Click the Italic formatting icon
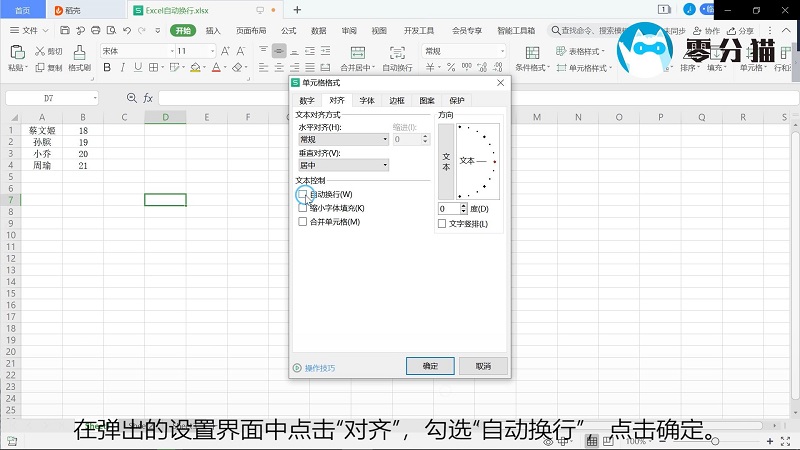The image size is (800, 450). pyautogui.click(x=122, y=68)
